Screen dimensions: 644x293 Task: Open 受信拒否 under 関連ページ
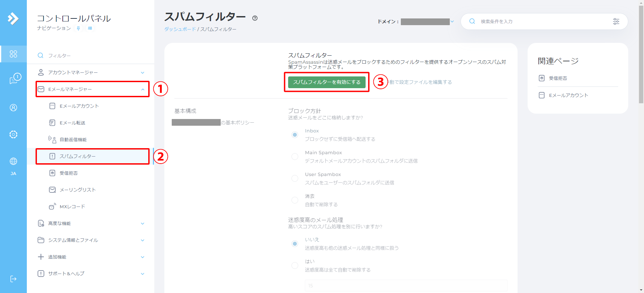point(557,78)
